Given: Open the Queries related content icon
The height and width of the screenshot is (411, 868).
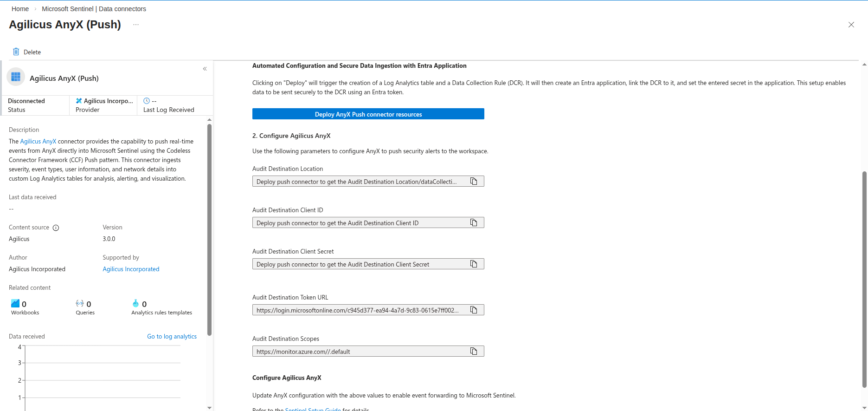Looking at the screenshot, I should (79, 303).
